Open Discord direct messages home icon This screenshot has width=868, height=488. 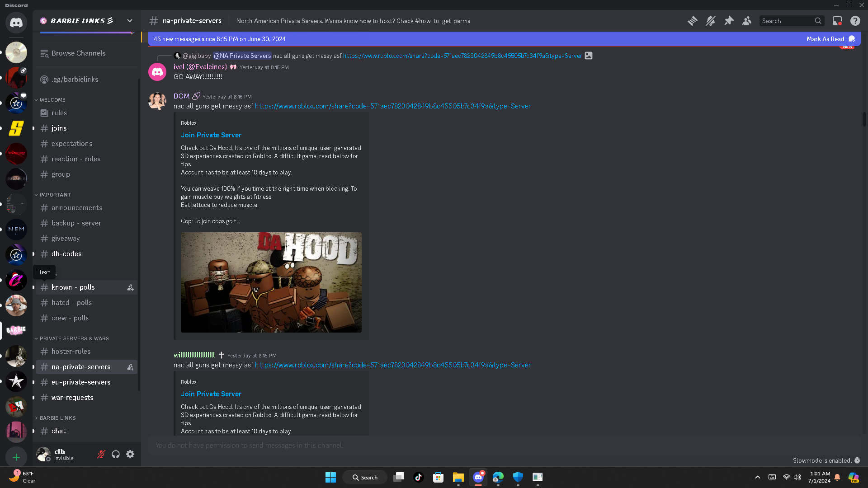pos(16,23)
